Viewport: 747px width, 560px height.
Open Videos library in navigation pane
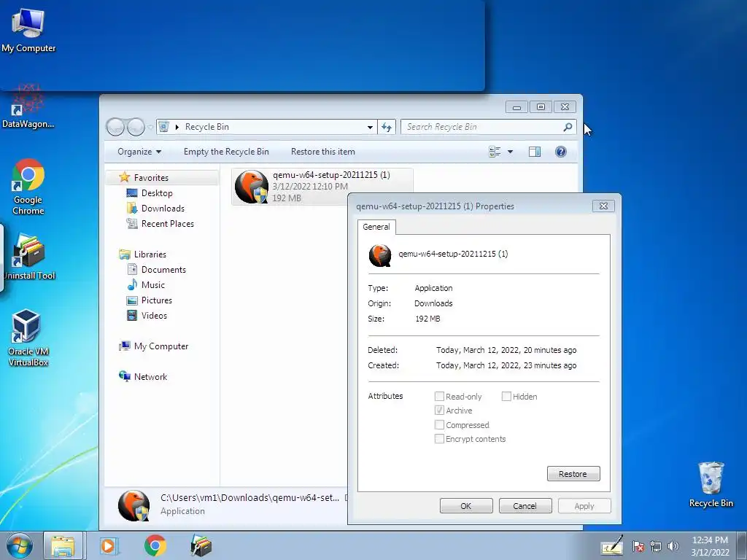point(154,315)
